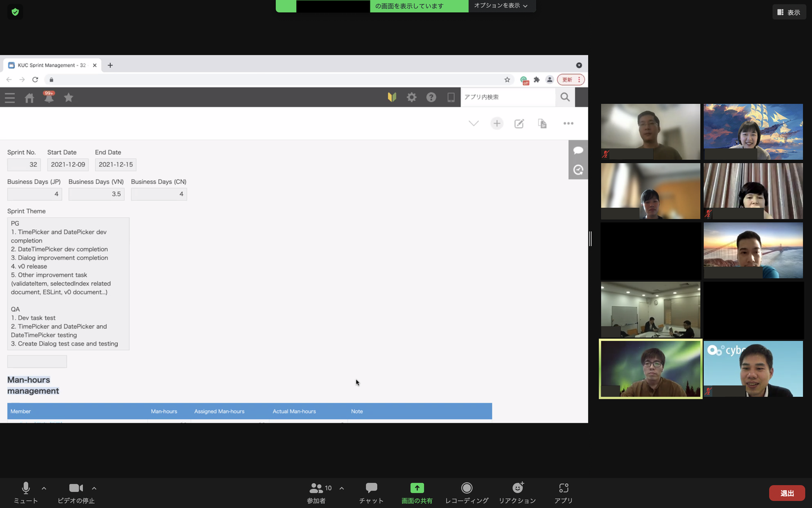Toggle the Zoom recording button
The width and height of the screenshot is (812, 508).
(x=467, y=493)
